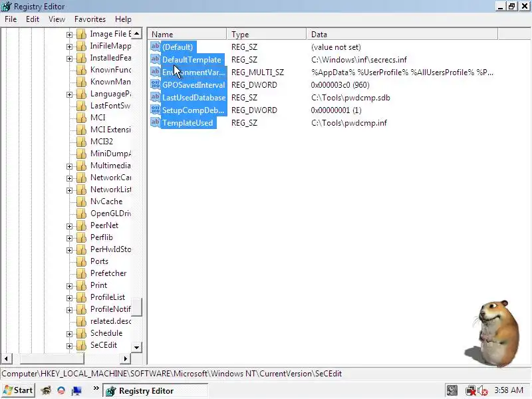
Task: Click the Schedule folder icon
Action: click(x=81, y=333)
